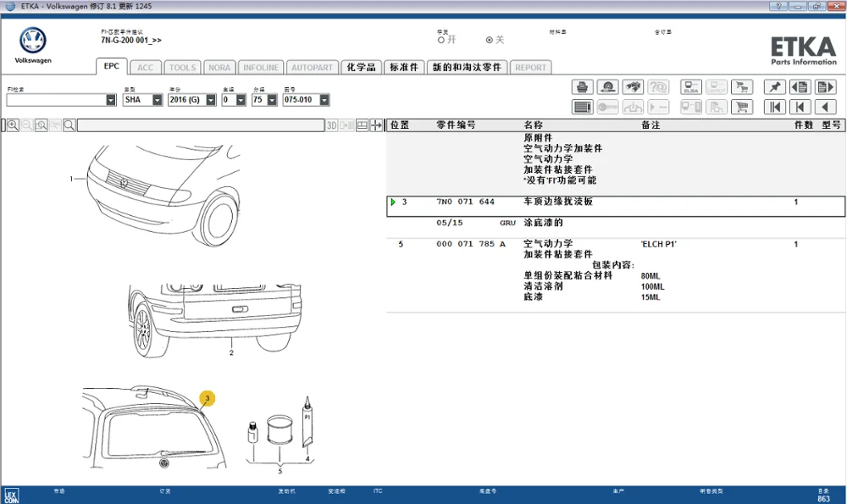The height and width of the screenshot is (504, 847).
Task: Click the printer icon in the toolbar
Action: pos(583,87)
